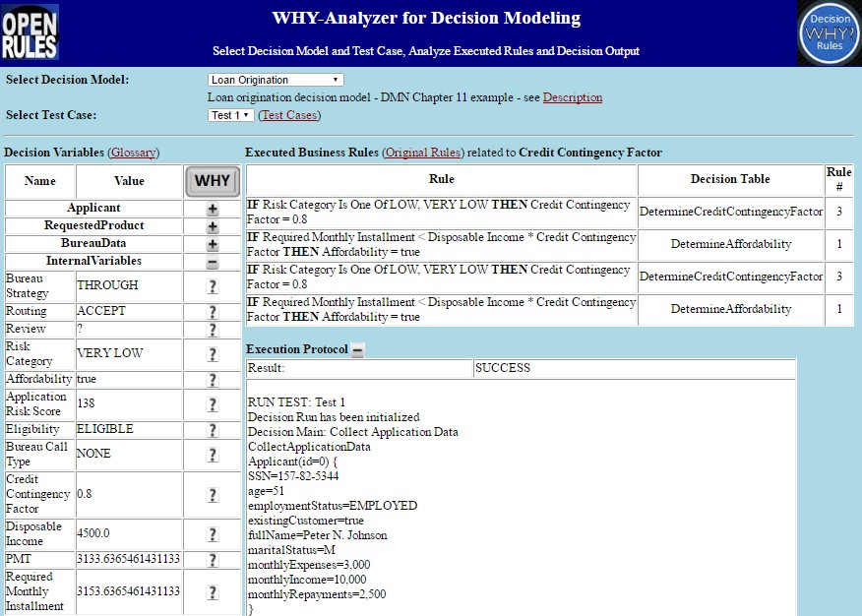The width and height of the screenshot is (862, 616).
Task: Click the SSN=157-82-5344 protocol line
Action: 293,476
